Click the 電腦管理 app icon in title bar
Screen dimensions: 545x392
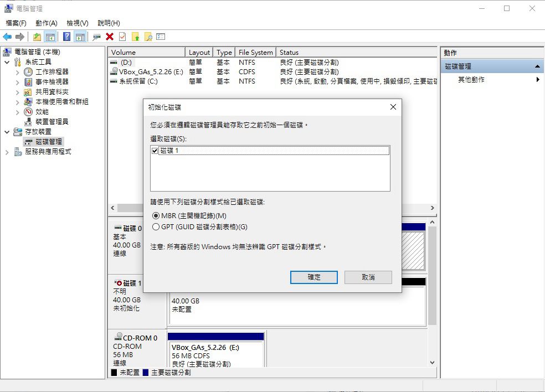pyautogui.click(x=9, y=8)
